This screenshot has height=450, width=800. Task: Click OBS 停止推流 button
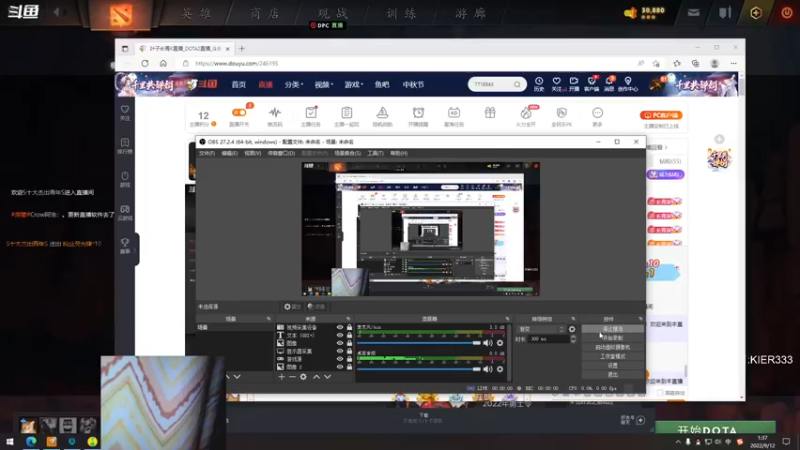(613, 329)
